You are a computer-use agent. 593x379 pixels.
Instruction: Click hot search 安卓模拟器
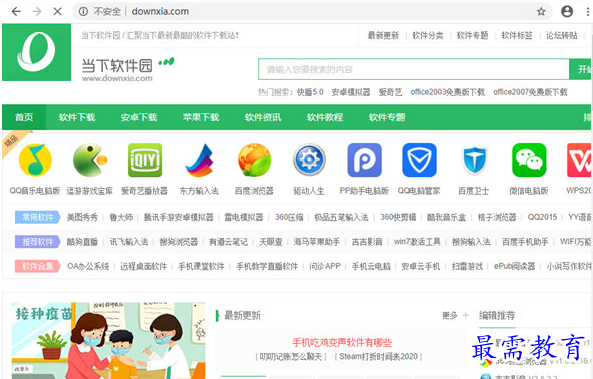coord(351,92)
